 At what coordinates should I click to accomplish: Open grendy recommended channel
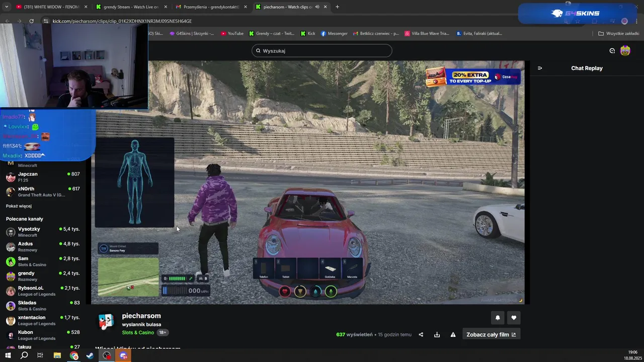[x=43, y=276]
